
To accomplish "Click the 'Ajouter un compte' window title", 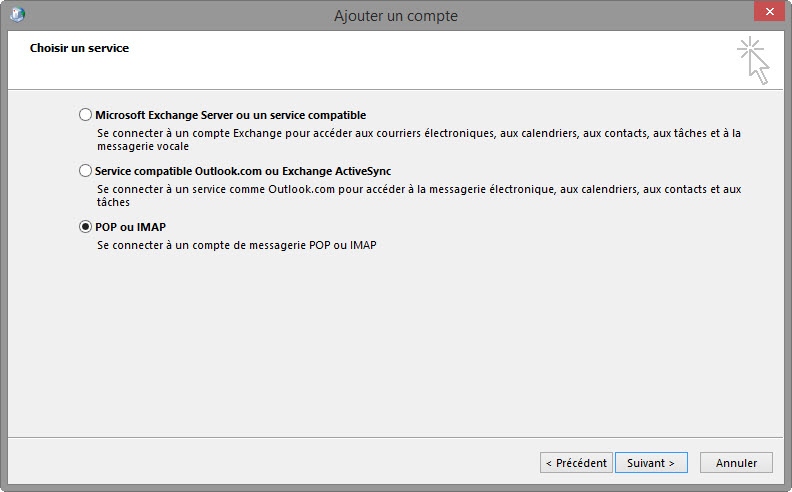I will pos(396,16).
